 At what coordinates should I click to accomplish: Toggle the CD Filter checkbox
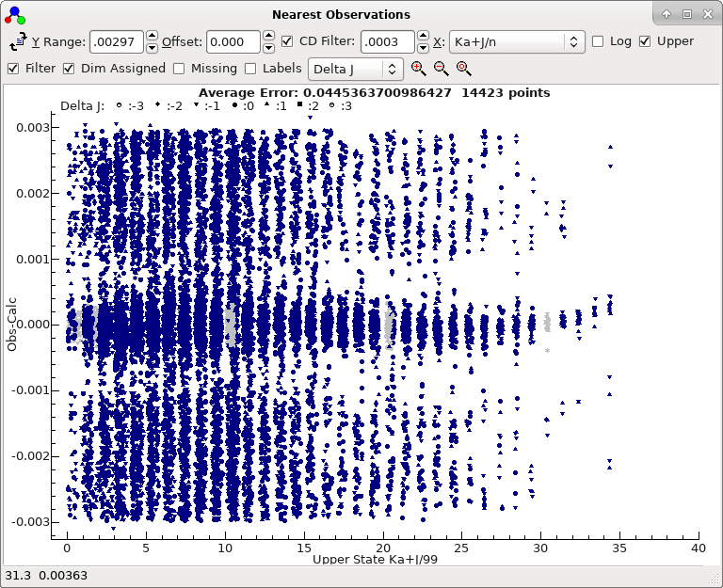pyautogui.click(x=287, y=41)
